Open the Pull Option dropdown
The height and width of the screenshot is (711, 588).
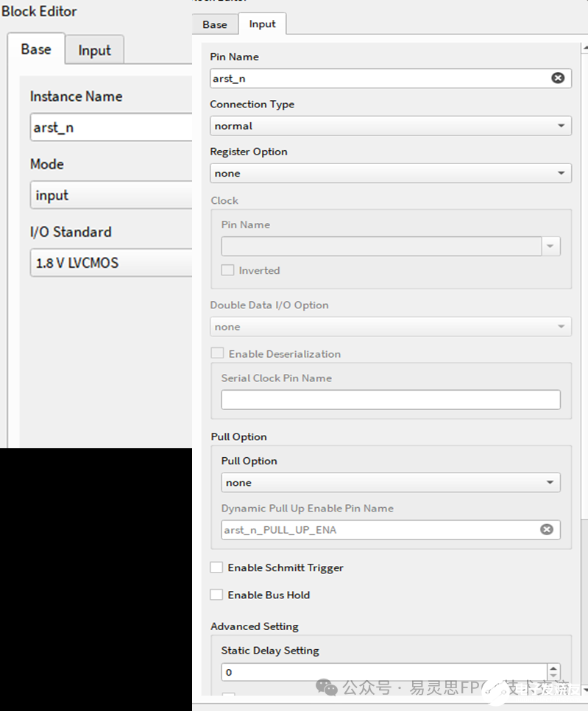click(391, 482)
